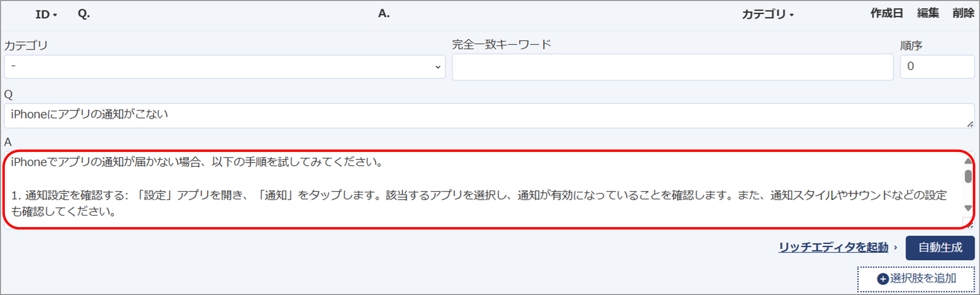Click the 順序 field showing 0
980x295 pixels.
[x=937, y=67]
